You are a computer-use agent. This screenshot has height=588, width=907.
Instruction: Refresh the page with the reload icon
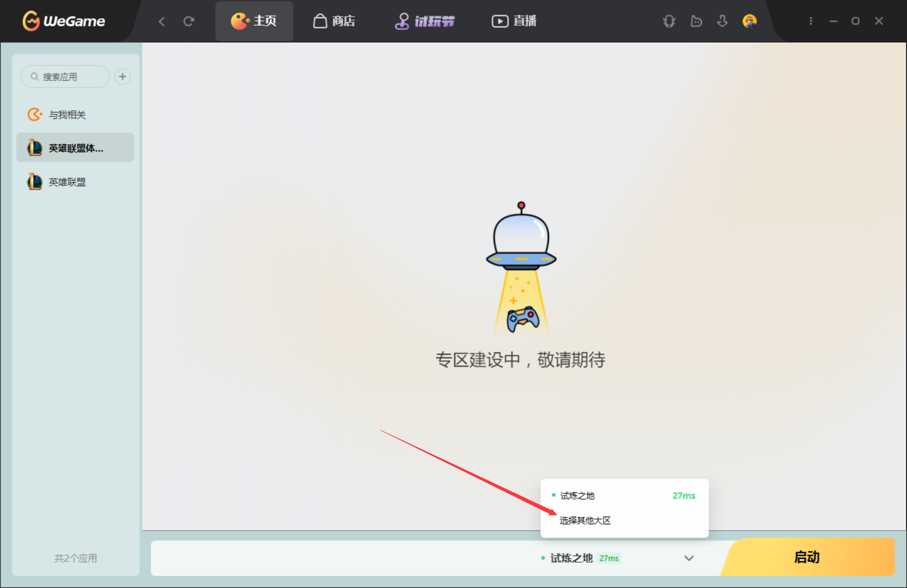pos(189,21)
